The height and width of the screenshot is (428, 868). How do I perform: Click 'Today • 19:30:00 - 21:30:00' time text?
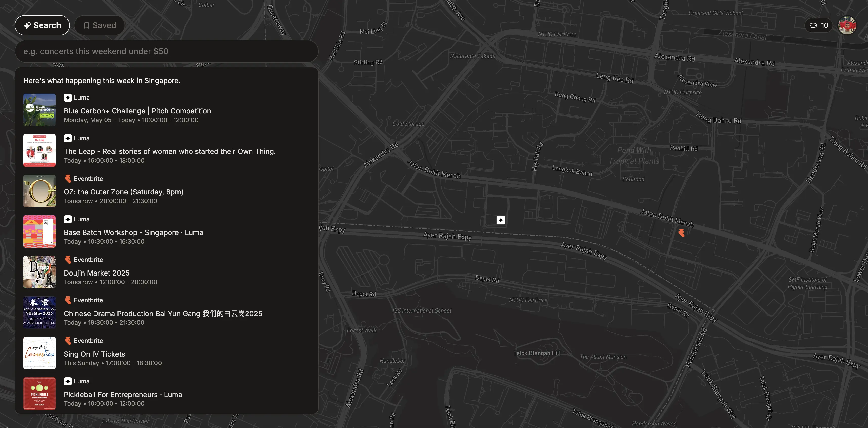pos(104,322)
